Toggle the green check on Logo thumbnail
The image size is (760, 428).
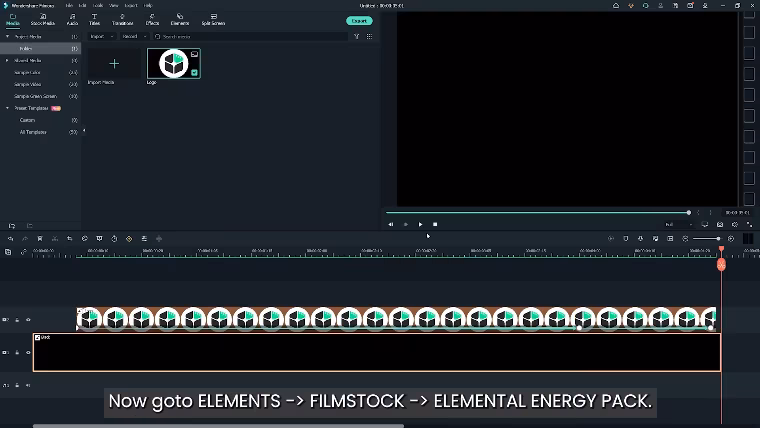[x=194, y=73]
